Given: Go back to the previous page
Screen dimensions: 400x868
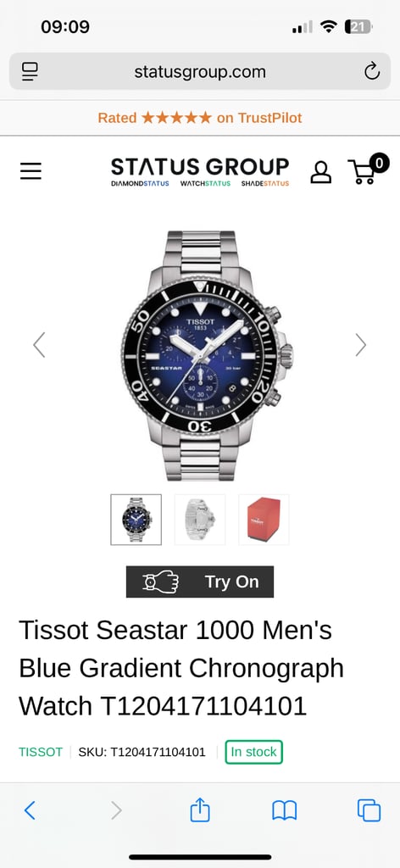Looking at the screenshot, I should (30, 810).
